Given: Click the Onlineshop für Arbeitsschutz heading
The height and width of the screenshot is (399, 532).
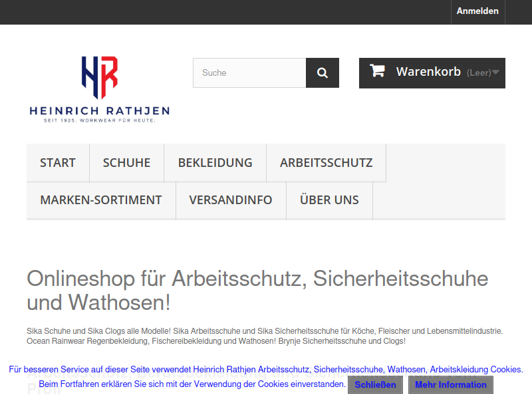Looking at the screenshot, I should click(257, 290).
